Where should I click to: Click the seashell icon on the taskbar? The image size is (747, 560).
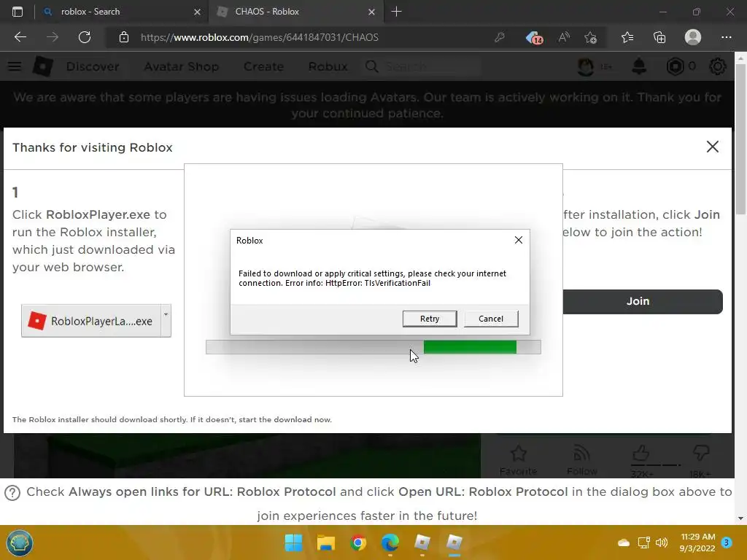point(20,542)
